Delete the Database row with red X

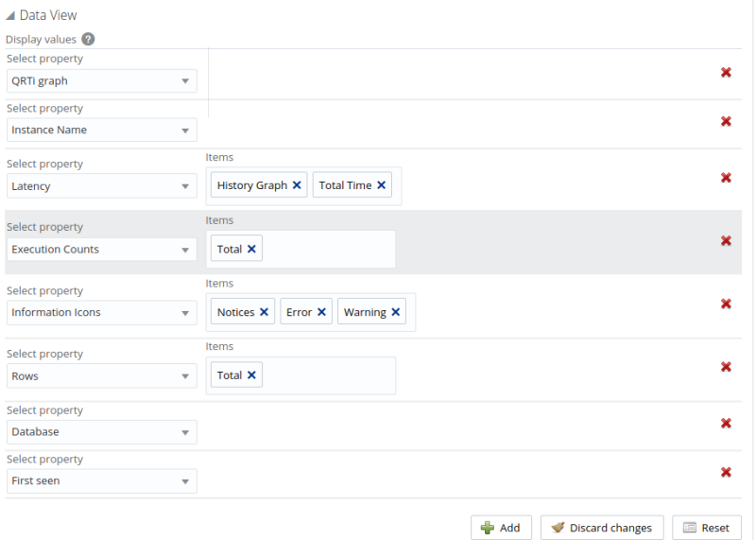point(726,424)
